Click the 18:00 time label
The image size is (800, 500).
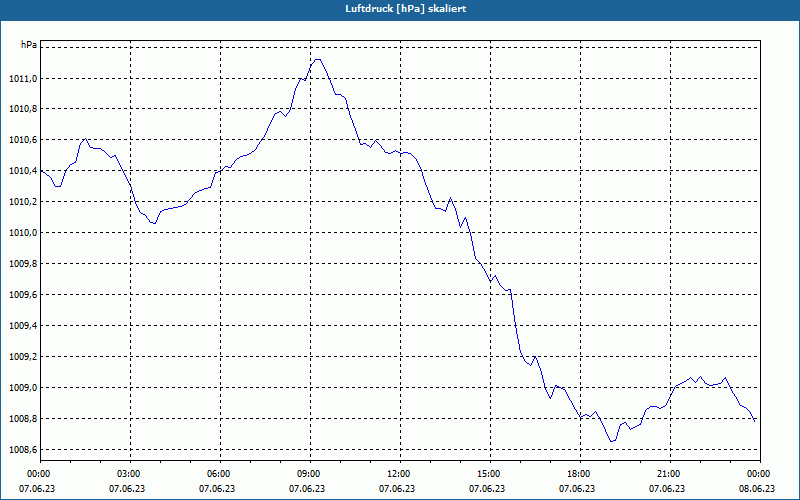pos(581,474)
